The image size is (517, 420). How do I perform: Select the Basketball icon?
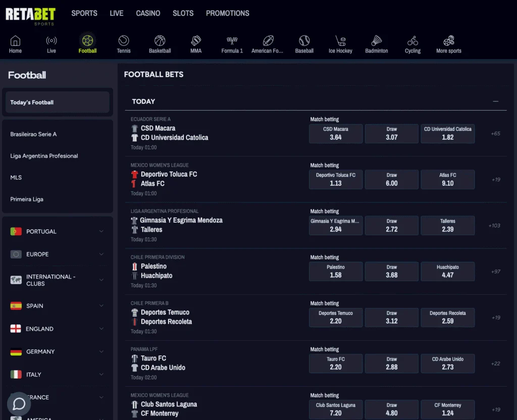(x=160, y=40)
